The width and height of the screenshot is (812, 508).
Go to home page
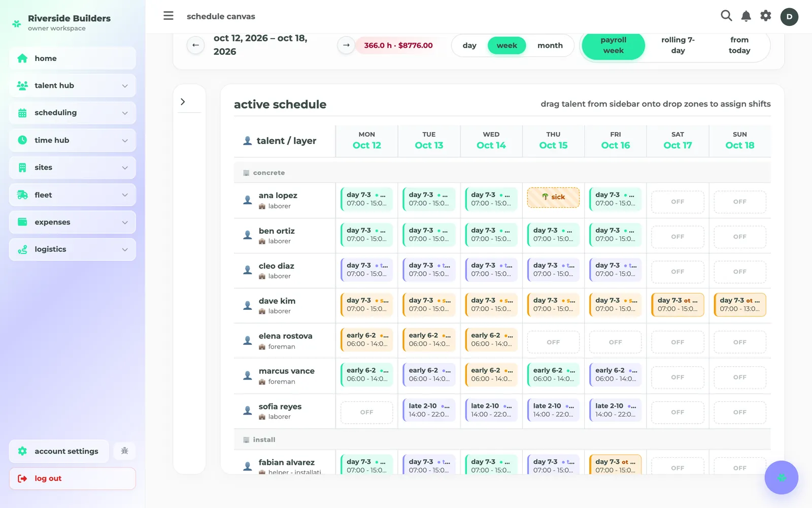click(73, 58)
